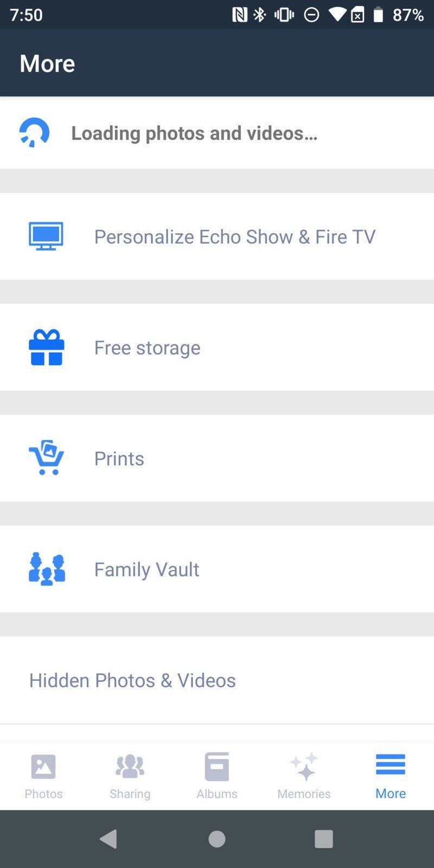This screenshot has width=434, height=868.
Task: Tap the loading photos progress spinner
Action: (x=35, y=131)
